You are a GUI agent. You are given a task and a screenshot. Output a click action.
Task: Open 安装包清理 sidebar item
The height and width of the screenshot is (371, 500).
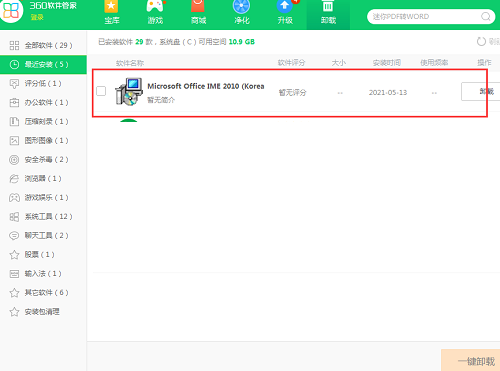[43, 312]
